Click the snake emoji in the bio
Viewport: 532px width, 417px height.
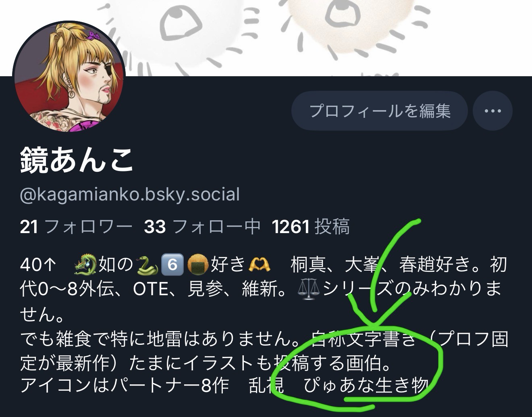pyautogui.click(x=148, y=265)
